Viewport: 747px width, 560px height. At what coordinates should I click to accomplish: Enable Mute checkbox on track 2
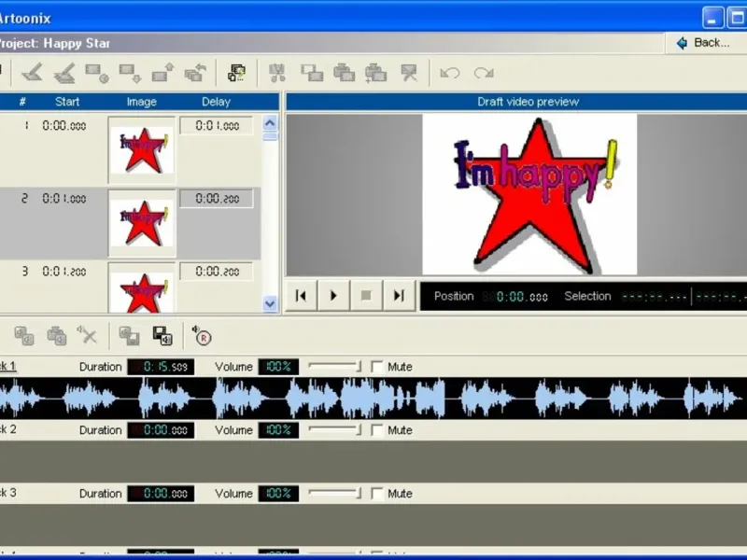(x=377, y=430)
